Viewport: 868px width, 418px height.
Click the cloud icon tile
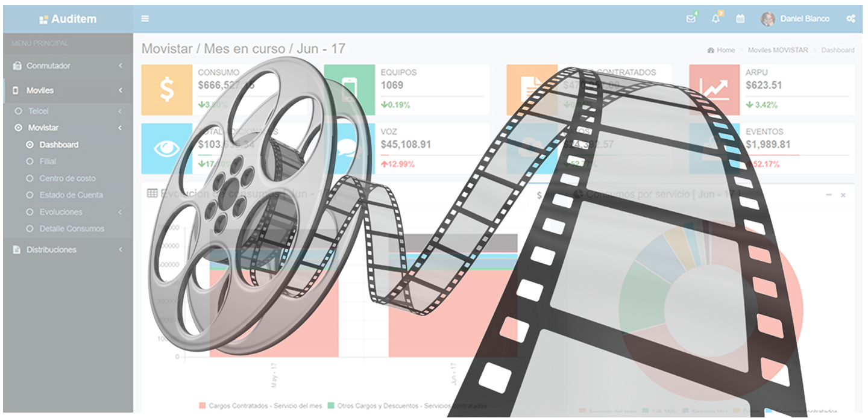coord(532,149)
